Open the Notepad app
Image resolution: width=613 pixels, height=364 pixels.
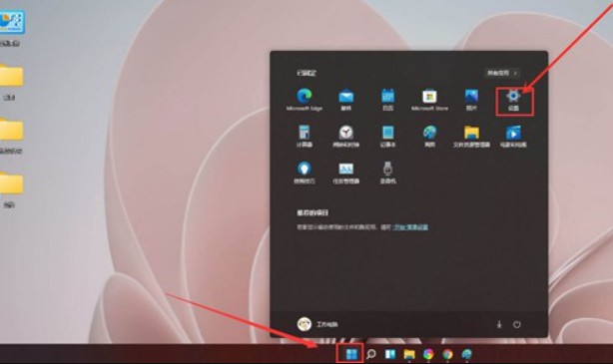pyautogui.click(x=387, y=137)
